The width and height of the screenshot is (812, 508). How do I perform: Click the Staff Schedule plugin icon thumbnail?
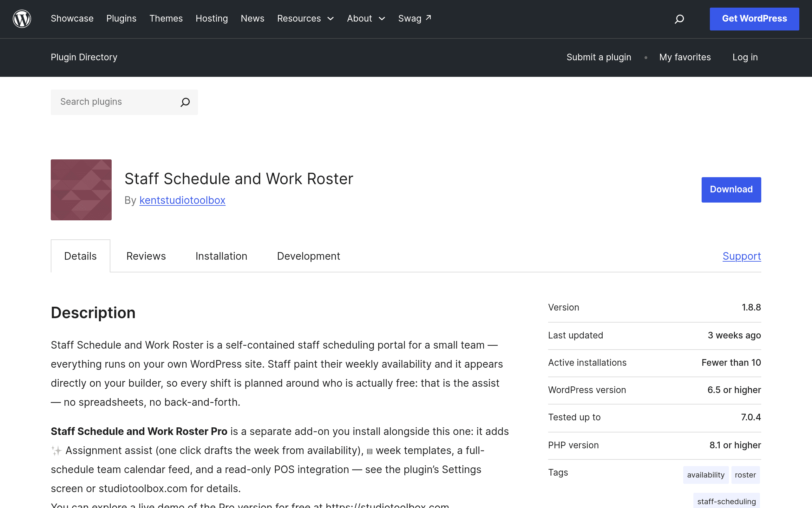pos(81,190)
